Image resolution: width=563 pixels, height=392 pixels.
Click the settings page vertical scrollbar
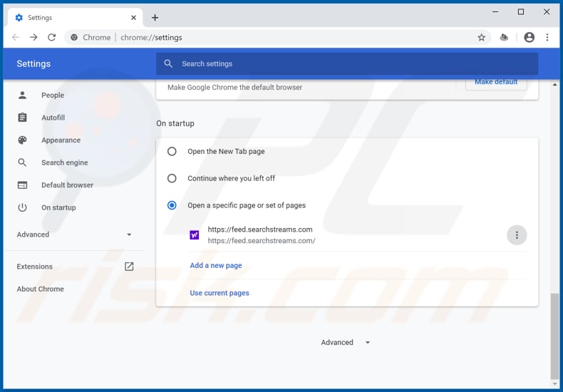(554, 335)
